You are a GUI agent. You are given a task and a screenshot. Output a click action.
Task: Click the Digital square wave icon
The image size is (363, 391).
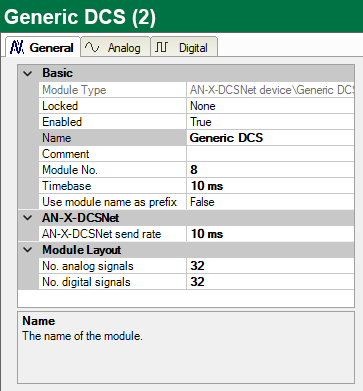[x=161, y=47]
